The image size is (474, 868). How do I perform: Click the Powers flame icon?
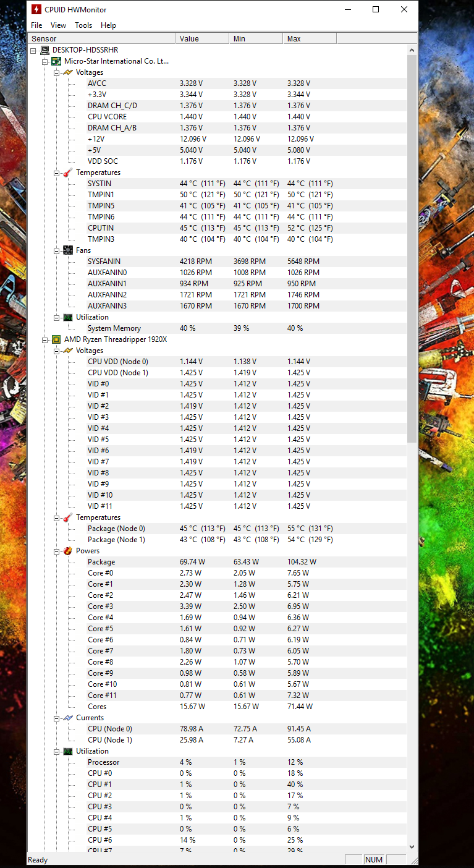pos(68,551)
